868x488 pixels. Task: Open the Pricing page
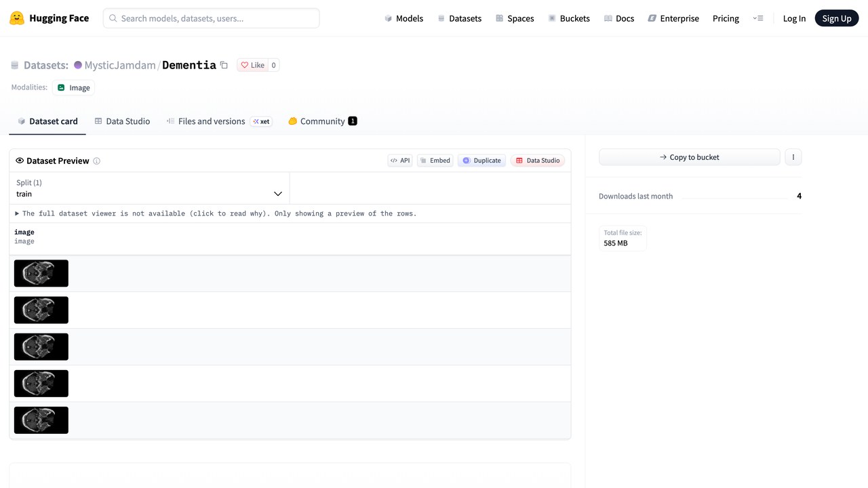click(726, 18)
